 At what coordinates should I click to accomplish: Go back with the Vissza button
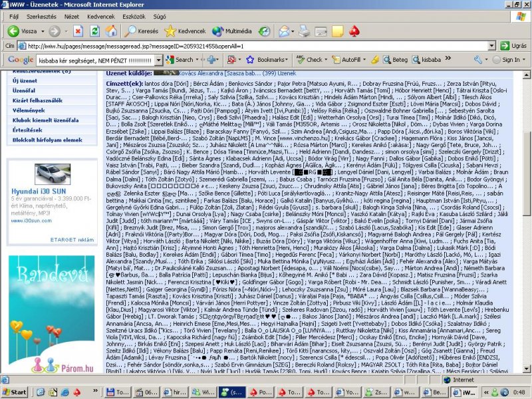(x=22, y=31)
